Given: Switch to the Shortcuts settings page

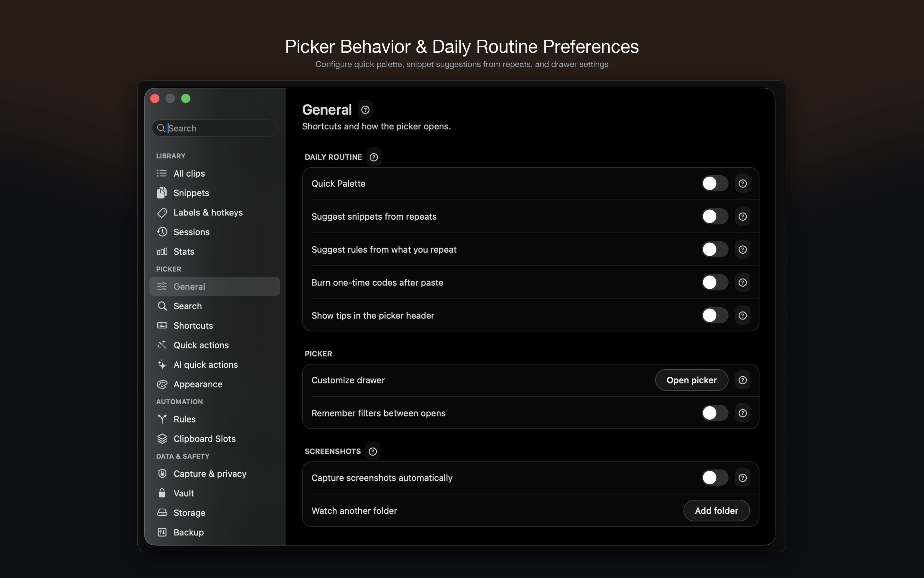Looking at the screenshot, I should [x=214, y=325].
